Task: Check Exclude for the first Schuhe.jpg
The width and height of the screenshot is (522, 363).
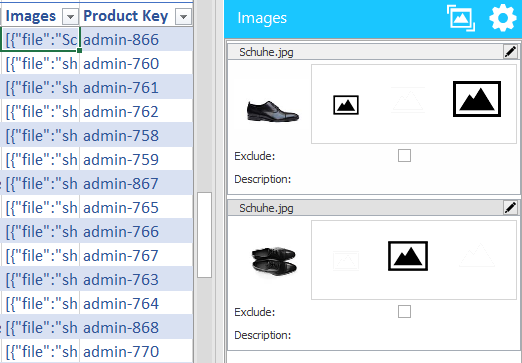Action: tap(404, 156)
